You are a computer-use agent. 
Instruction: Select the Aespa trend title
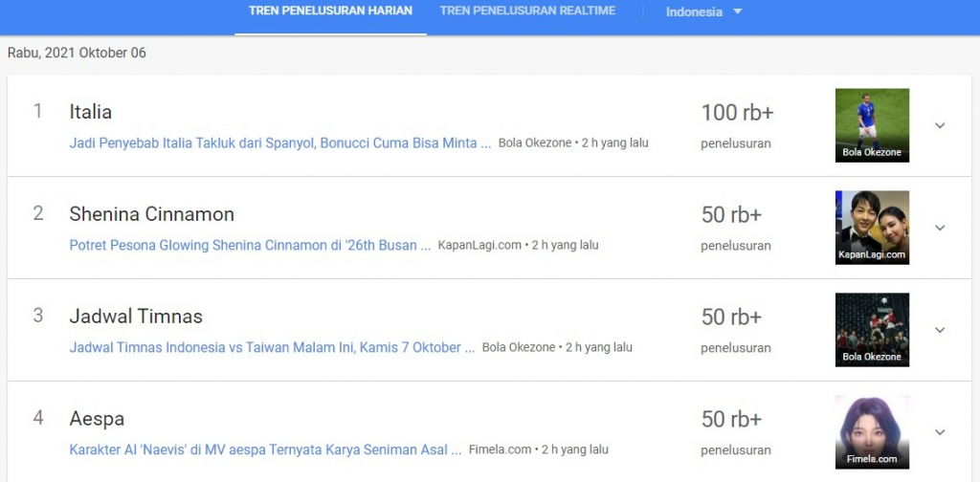tap(97, 419)
